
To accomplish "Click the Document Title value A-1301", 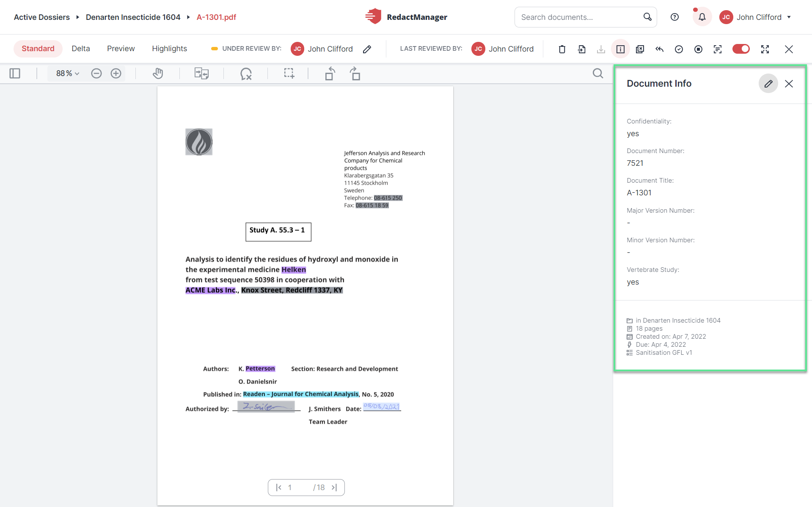I will click(639, 193).
